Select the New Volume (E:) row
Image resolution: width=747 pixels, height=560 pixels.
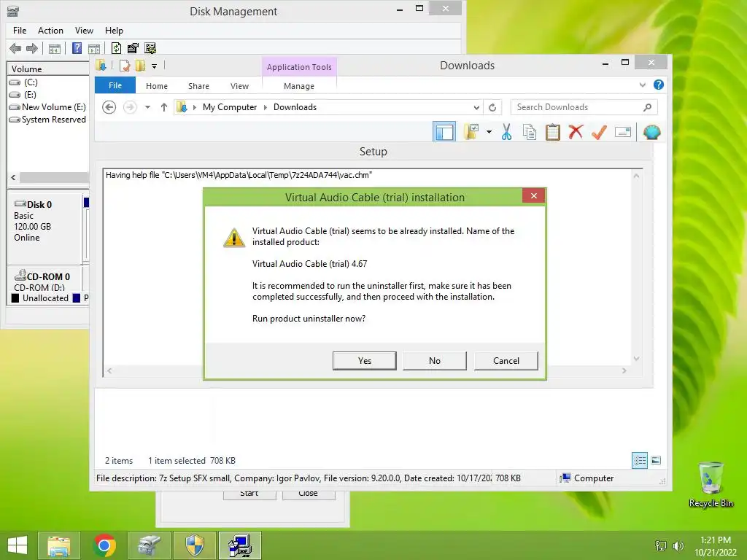(47, 107)
